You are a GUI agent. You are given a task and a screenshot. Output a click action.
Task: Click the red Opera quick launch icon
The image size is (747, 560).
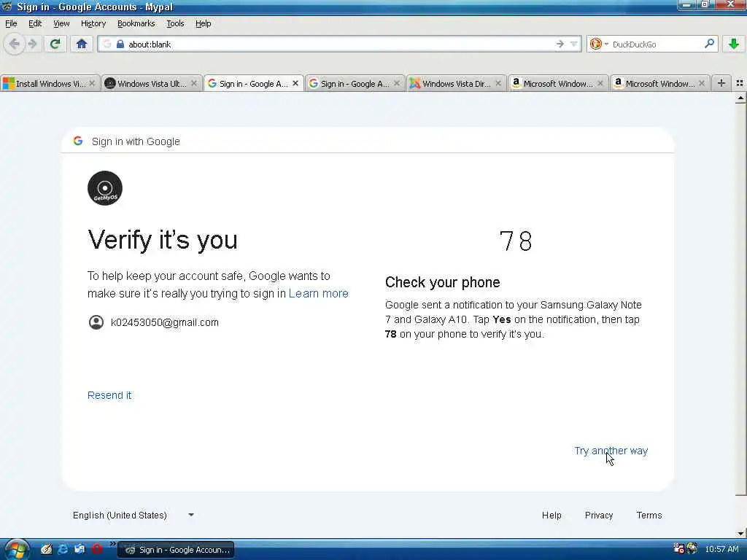click(97, 549)
